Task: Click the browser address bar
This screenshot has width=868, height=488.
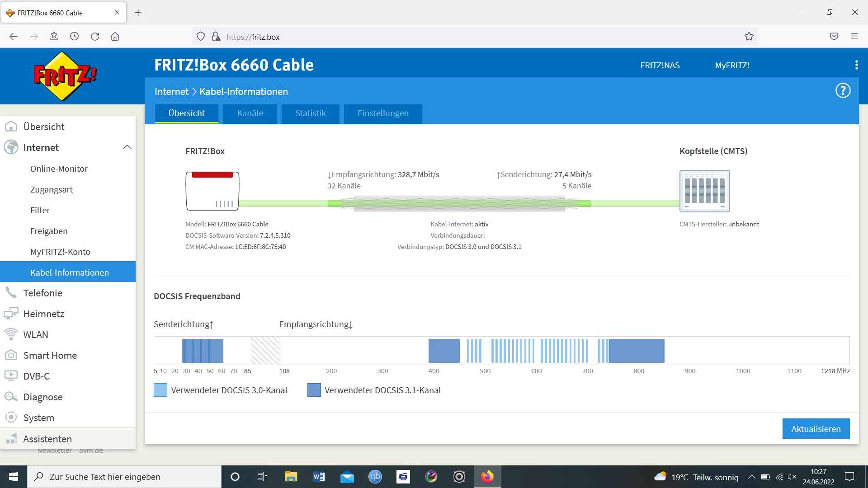Action: (452, 37)
